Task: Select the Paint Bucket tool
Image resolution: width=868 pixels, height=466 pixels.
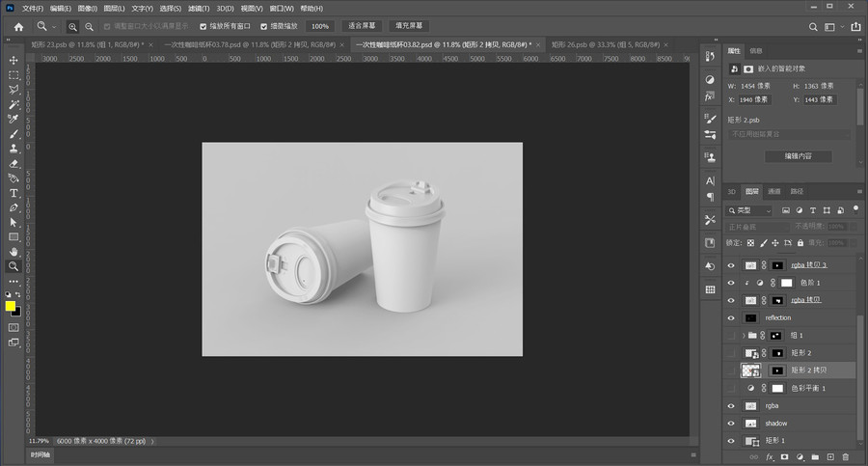Action: click(x=14, y=178)
